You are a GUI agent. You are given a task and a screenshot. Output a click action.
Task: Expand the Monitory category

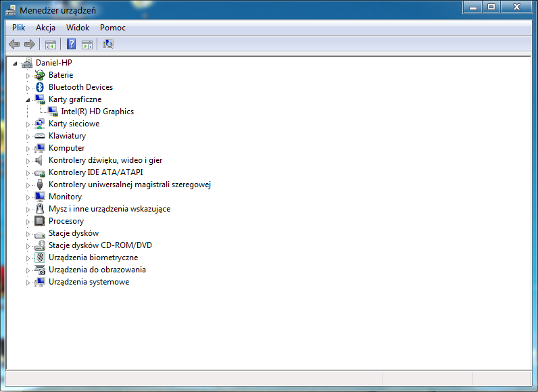(x=28, y=197)
